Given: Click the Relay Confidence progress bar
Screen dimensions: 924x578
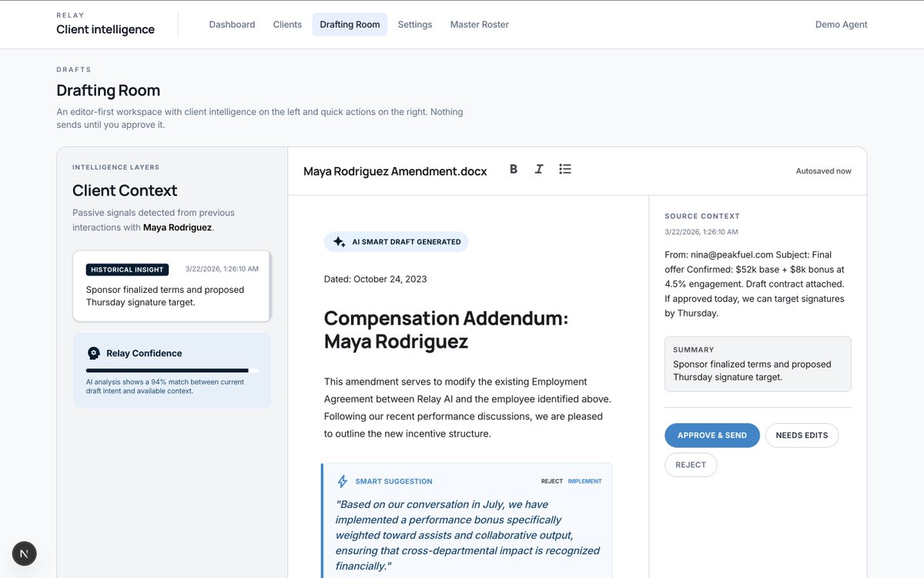Looking at the screenshot, I should click(172, 371).
